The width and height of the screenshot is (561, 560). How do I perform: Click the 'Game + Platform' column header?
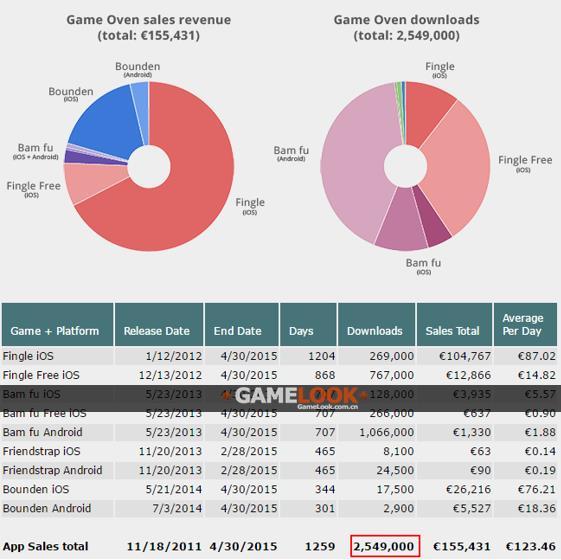coord(58,325)
